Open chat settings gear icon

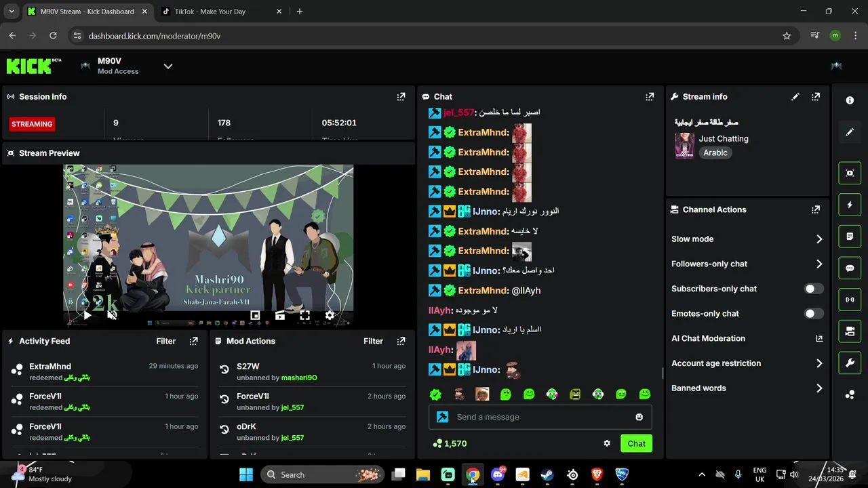[607, 444]
